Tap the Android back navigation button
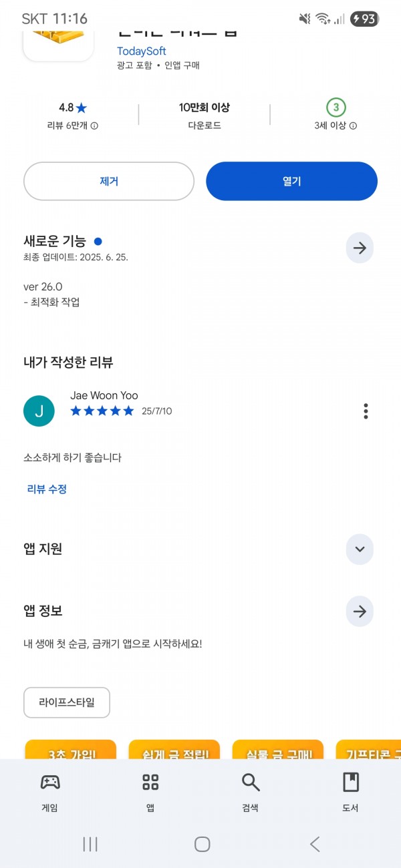The image size is (401, 868). point(315,844)
